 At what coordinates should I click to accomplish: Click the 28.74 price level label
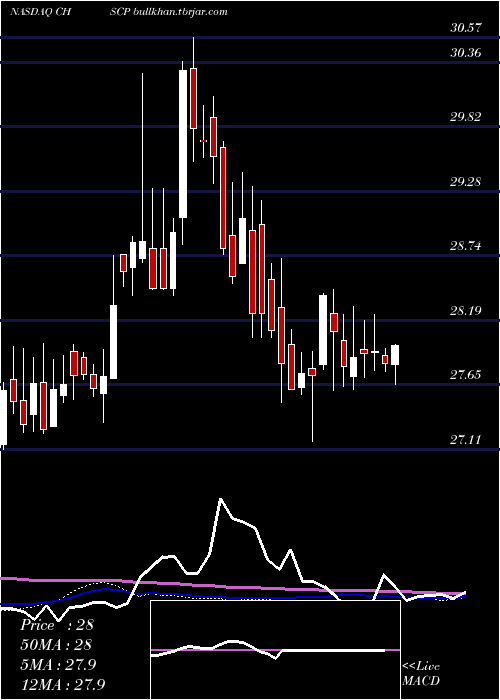click(x=466, y=246)
